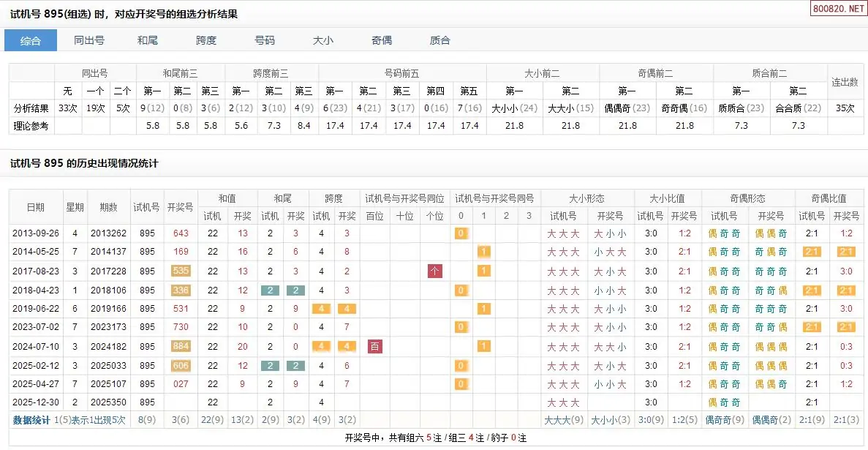
Task: Click the red 百 position badge
Action: (x=374, y=347)
